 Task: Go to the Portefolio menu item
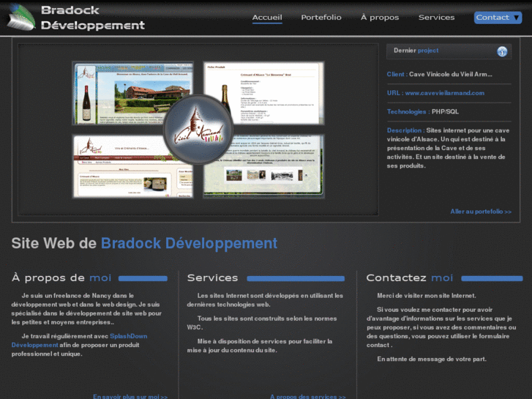point(321,18)
